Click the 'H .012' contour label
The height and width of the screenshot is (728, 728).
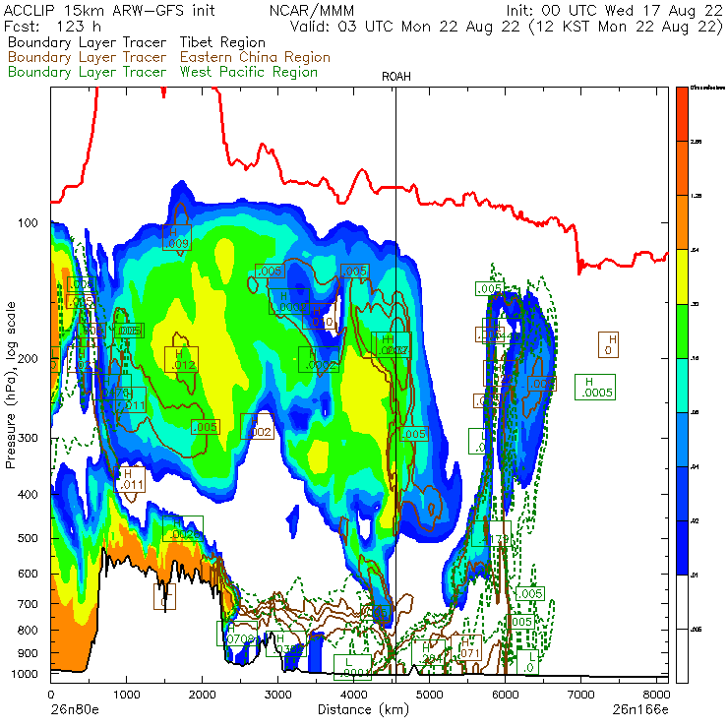[181, 359]
